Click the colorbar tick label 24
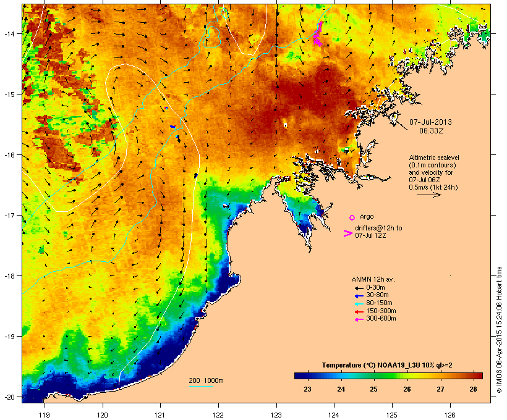Viewport: 507px width, 420px height. coord(341,389)
